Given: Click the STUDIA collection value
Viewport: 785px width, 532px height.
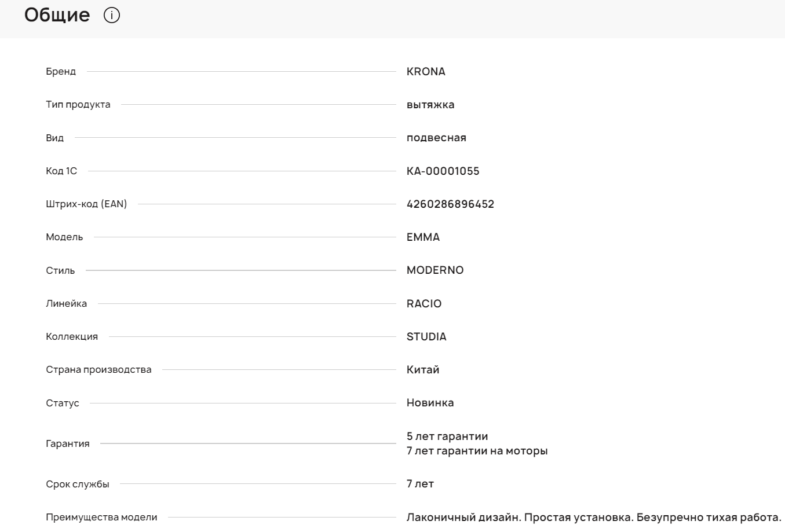Looking at the screenshot, I should [426, 337].
